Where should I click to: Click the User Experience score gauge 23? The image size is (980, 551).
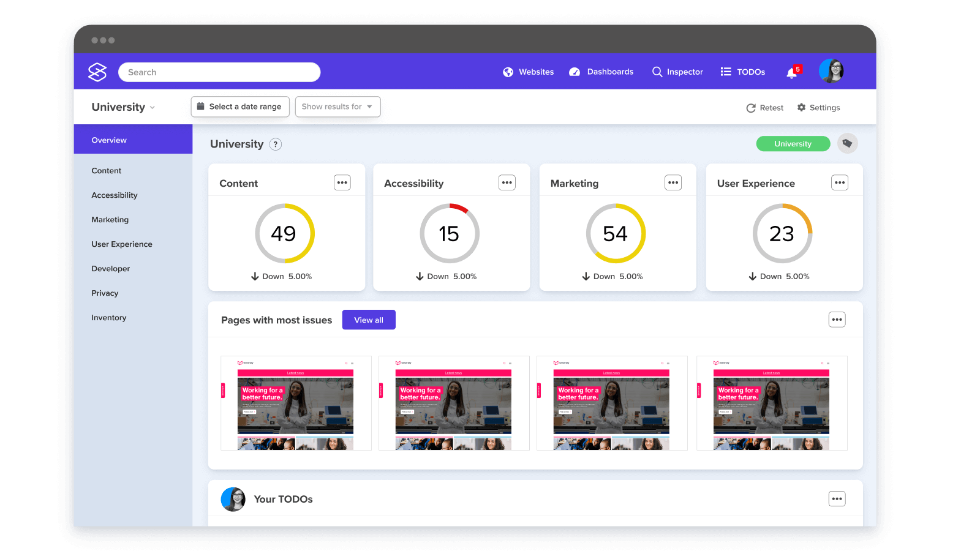783,233
